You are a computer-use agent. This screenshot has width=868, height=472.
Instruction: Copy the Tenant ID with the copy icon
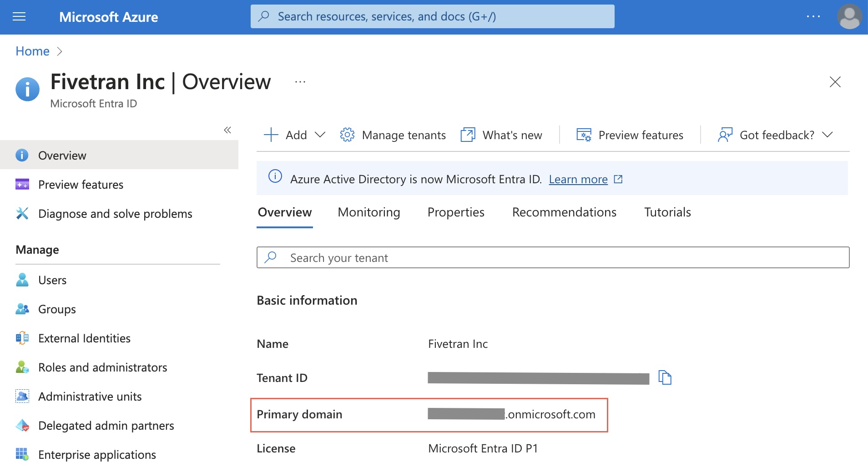[665, 377]
